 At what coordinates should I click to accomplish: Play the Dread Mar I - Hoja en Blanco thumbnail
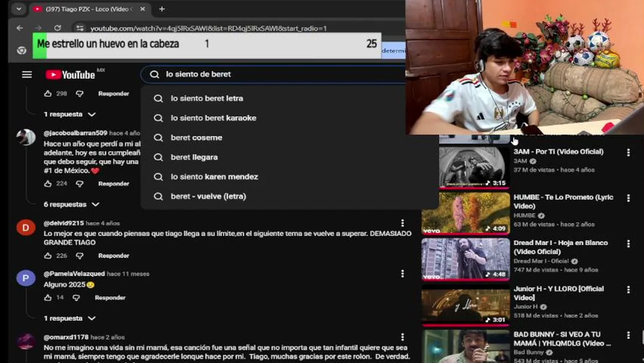[466, 259]
